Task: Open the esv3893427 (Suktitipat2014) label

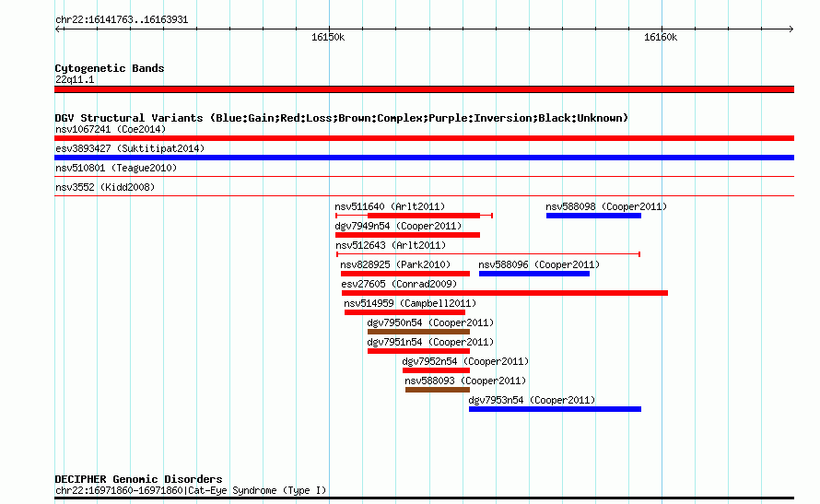Action: pyautogui.click(x=130, y=148)
